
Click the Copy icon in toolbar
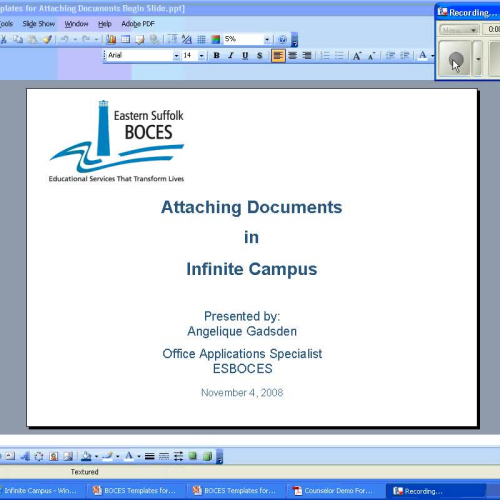[x=18, y=40]
